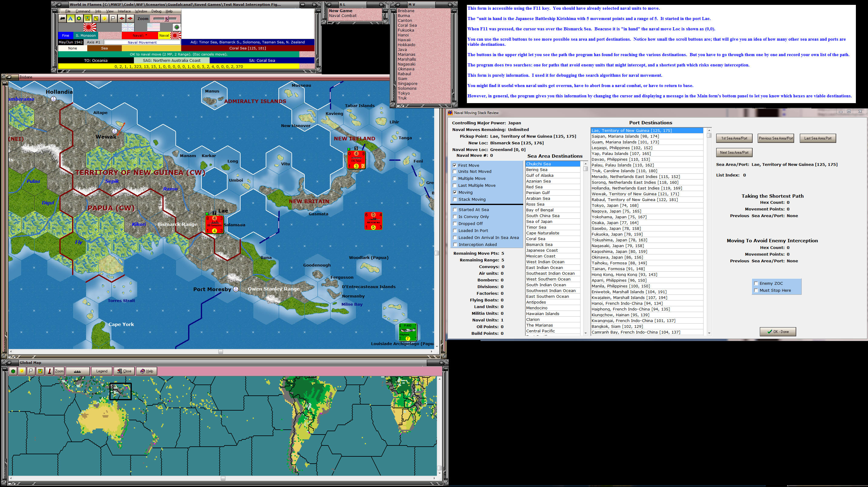
Task: Click the blue letter A toolbar icon
Action: (x=70, y=18)
